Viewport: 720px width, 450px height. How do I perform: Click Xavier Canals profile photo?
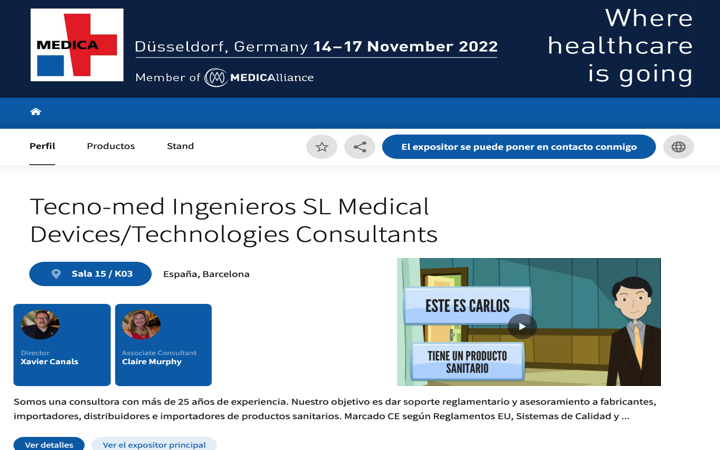pos(40,324)
